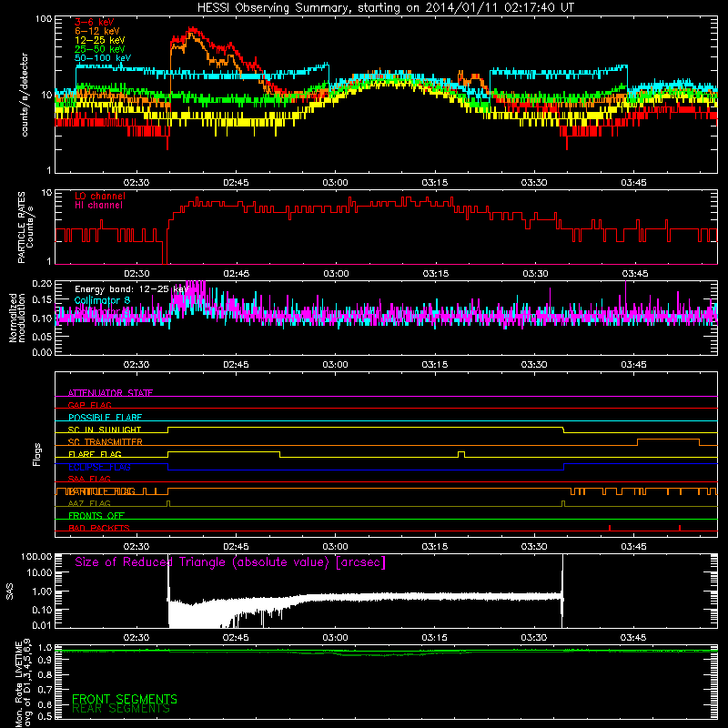
Task: Click the 0.15 modulation axis value
Action: (42, 300)
